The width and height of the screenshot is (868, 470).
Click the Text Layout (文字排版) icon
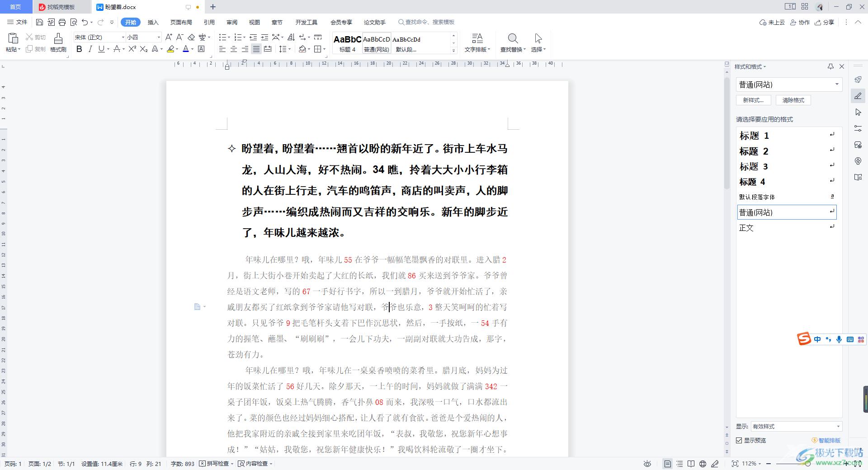(477, 43)
